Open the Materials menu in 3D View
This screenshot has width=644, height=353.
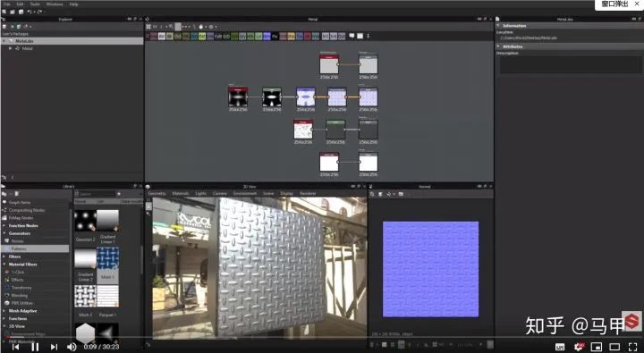[181, 193]
